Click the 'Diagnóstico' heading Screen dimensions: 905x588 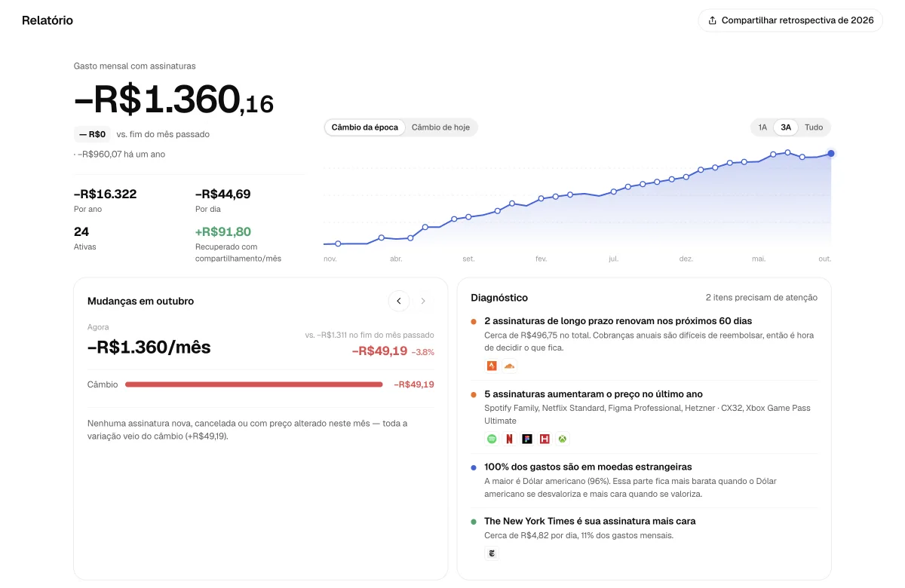[499, 298]
